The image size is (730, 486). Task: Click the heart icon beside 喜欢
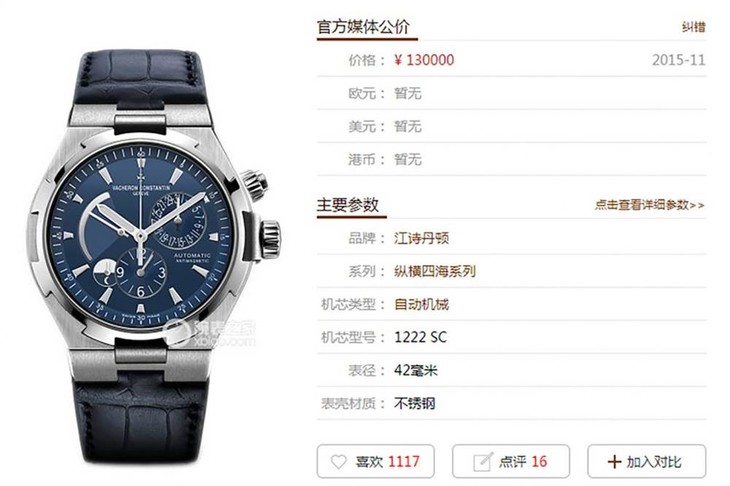[338, 461]
